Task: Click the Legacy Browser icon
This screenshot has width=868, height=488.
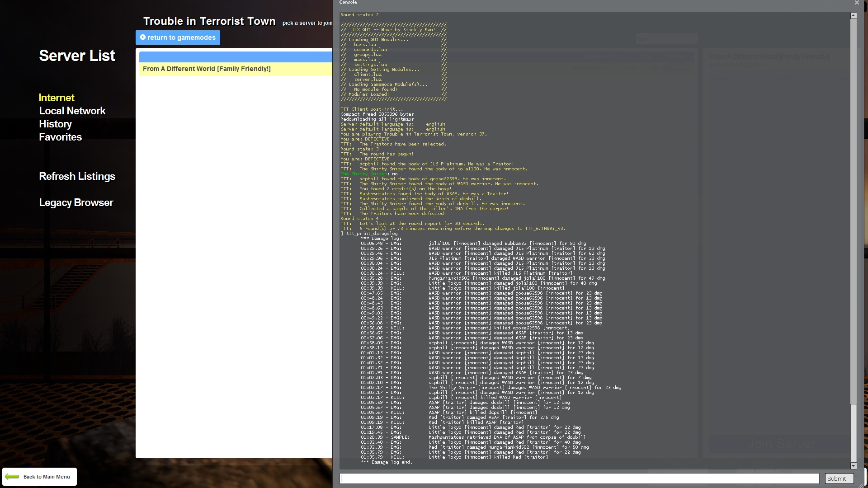Action: tap(75, 202)
